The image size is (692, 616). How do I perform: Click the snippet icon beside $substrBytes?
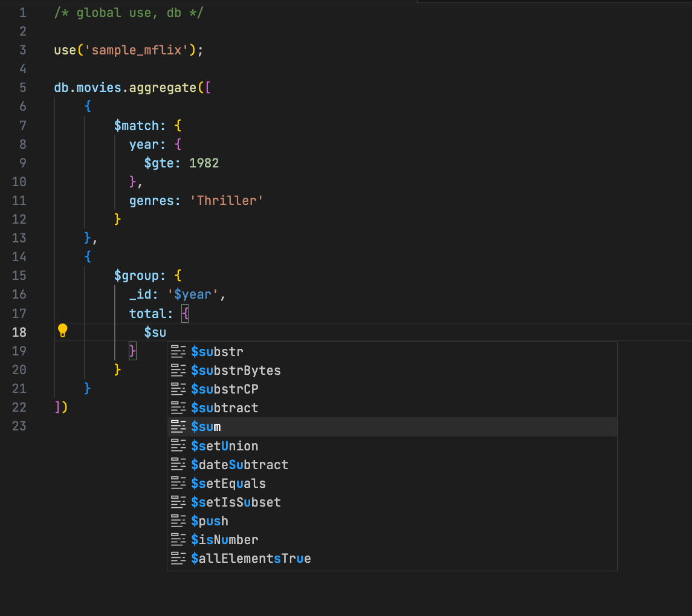(178, 370)
